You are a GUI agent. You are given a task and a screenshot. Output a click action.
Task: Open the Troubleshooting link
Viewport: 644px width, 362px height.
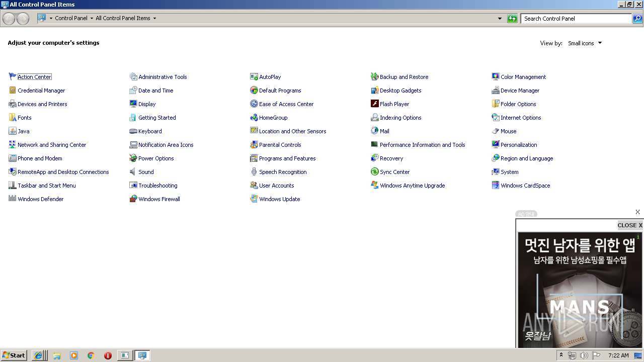click(x=158, y=186)
